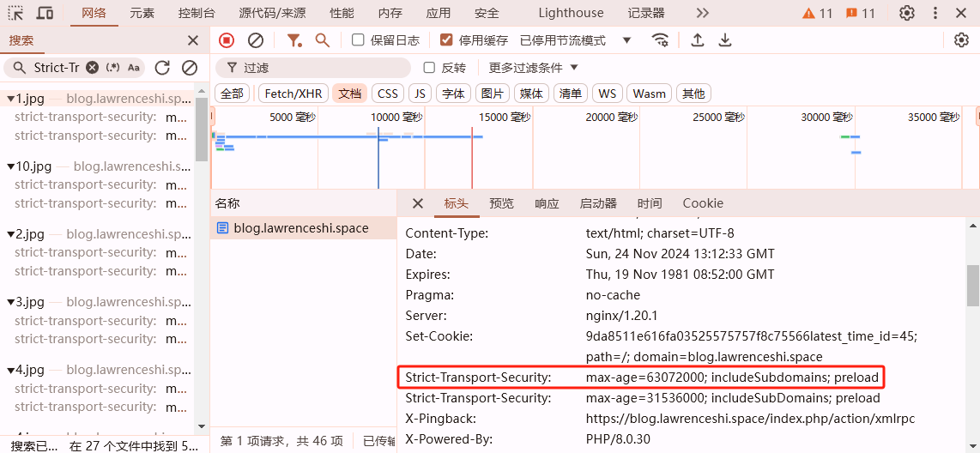Enable the 保留日志 checkbox
This screenshot has height=453, width=980.
pos(359,40)
